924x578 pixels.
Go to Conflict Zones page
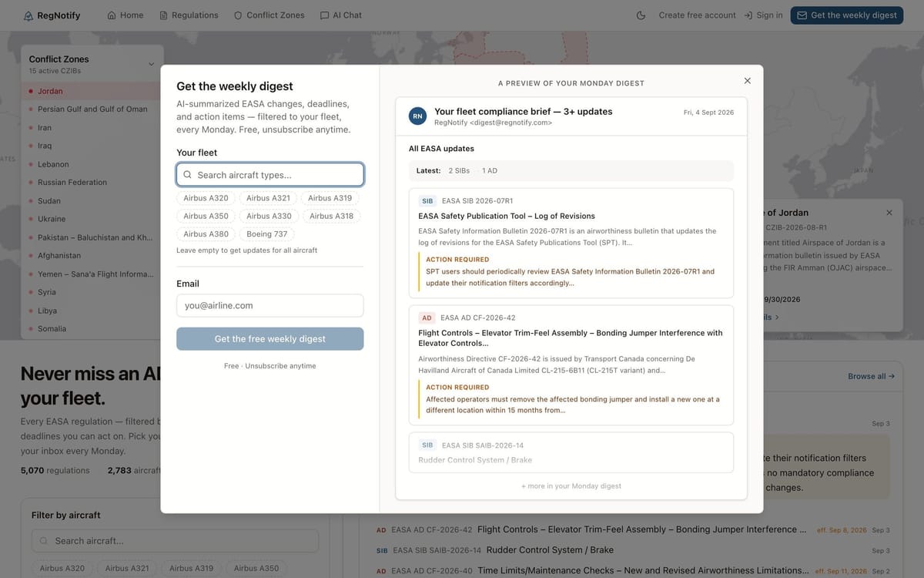(269, 15)
